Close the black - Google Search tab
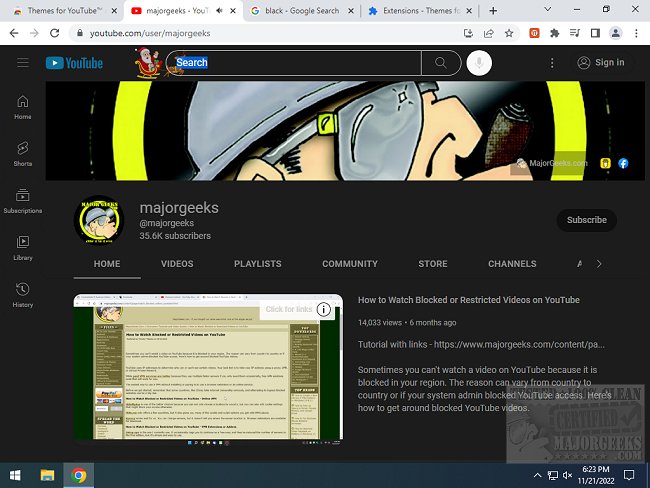This screenshot has width=650, height=488. 351,11
